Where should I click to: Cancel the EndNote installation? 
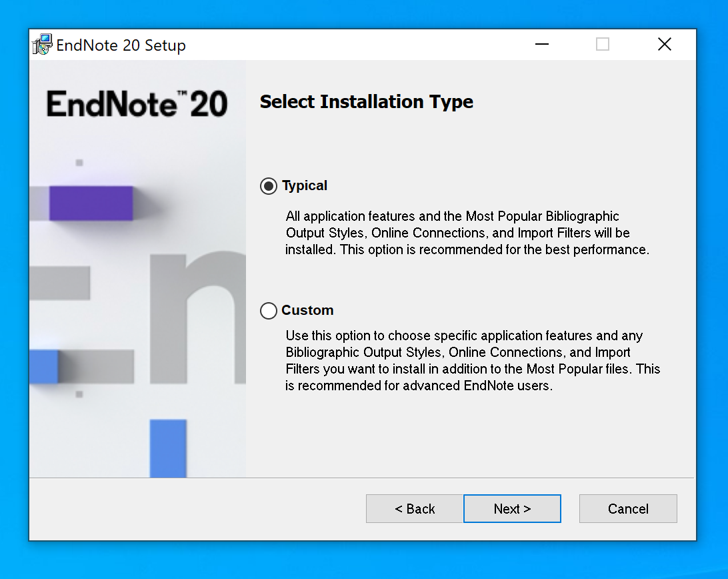628,509
